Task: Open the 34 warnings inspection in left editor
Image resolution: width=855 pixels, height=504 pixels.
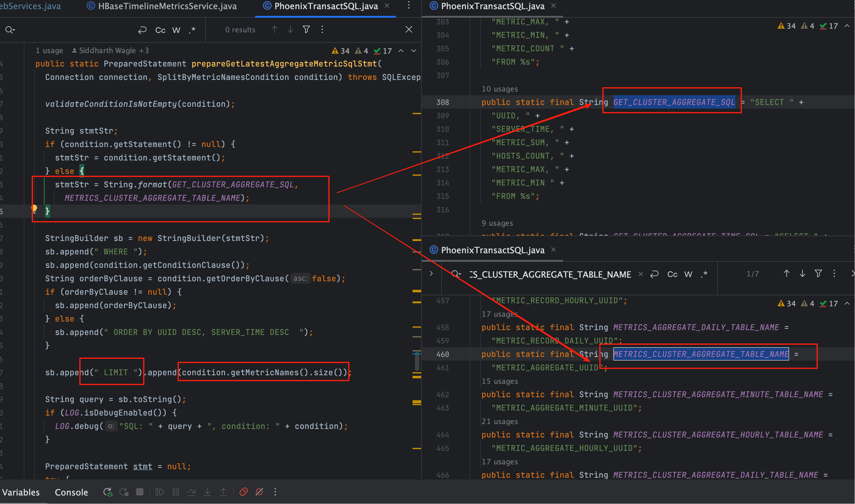Action: tap(340, 51)
